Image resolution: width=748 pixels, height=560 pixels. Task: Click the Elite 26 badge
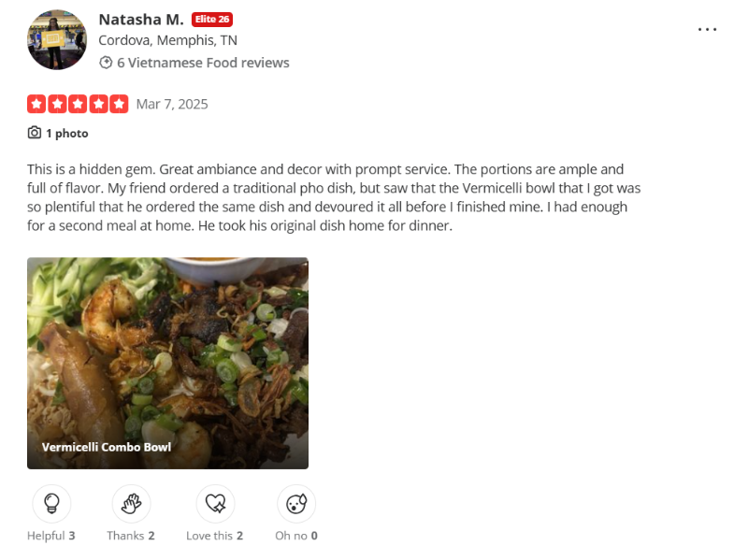coord(210,19)
